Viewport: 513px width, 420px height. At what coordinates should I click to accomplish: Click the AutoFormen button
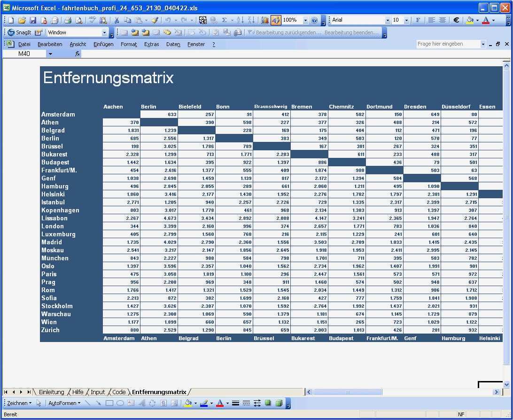pyautogui.click(x=64, y=403)
